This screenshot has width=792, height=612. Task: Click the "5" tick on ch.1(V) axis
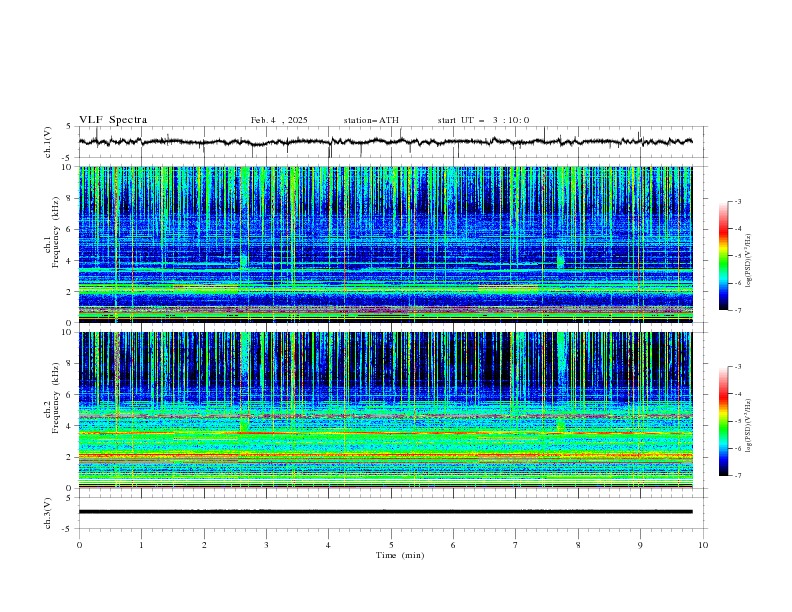(69, 127)
